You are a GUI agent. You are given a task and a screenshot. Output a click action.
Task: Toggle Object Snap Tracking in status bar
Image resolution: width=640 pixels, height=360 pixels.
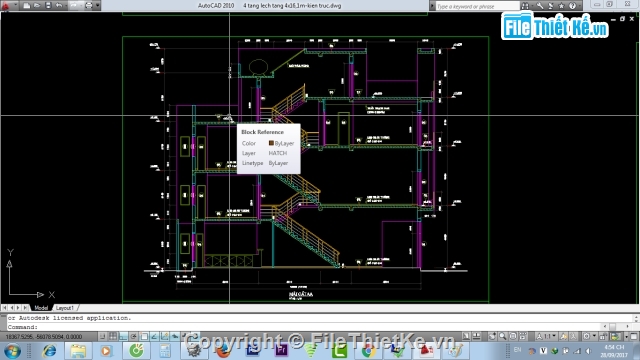coord(154,337)
